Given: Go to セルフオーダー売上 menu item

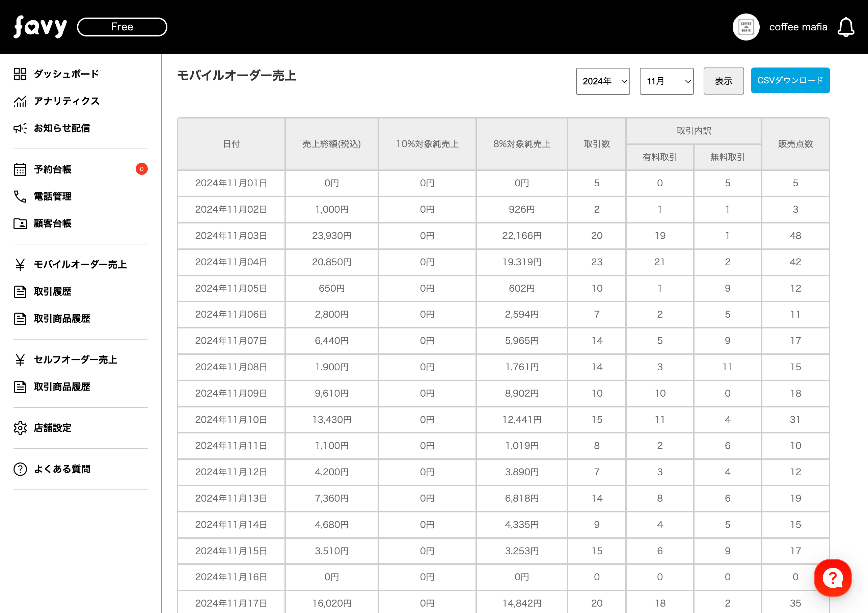Looking at the screenshot, I should tap(75, 359).
